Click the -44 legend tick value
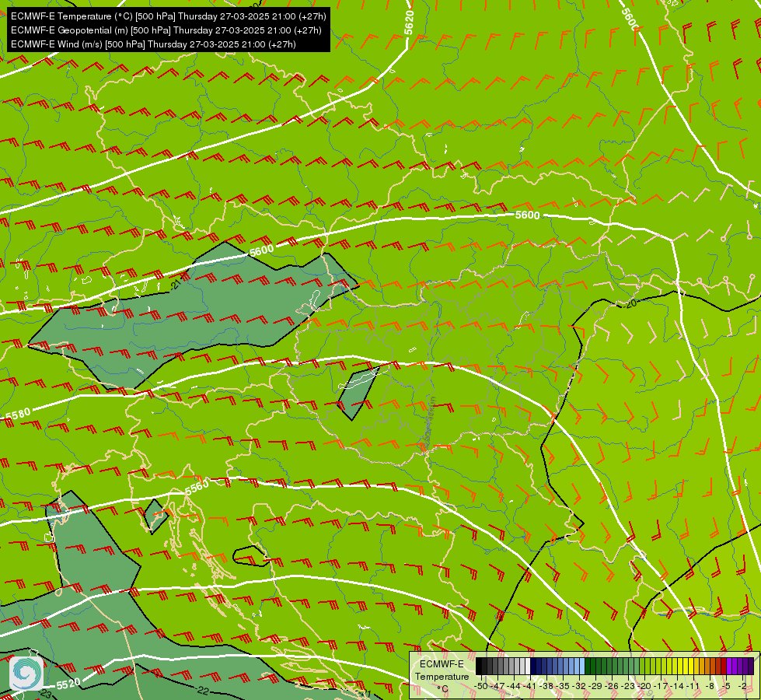This screenshot has height=700, width=761. (514, 686)
